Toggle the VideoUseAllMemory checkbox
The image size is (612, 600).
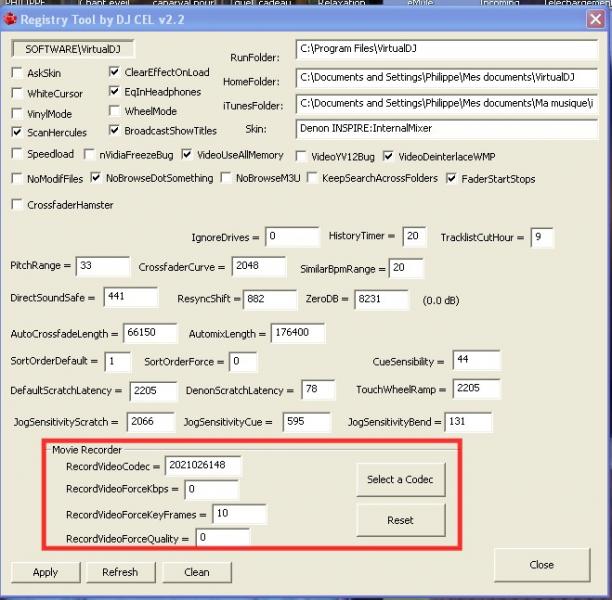pos(188,155)
